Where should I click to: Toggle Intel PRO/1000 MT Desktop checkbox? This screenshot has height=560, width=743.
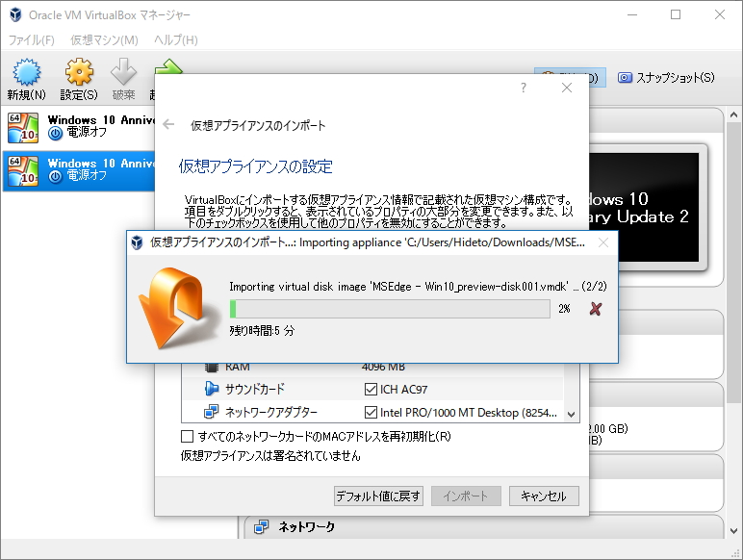(x=371, y=412)
